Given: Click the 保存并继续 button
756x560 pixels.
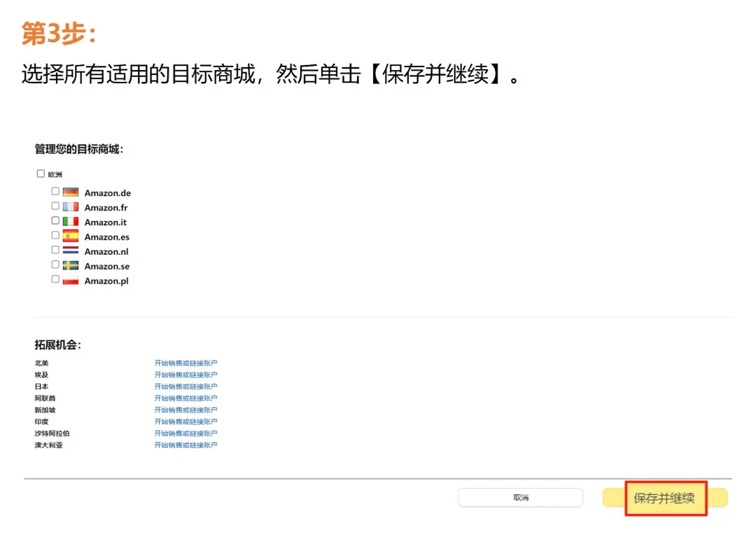Looking at the screenshot, I should 665,498.
